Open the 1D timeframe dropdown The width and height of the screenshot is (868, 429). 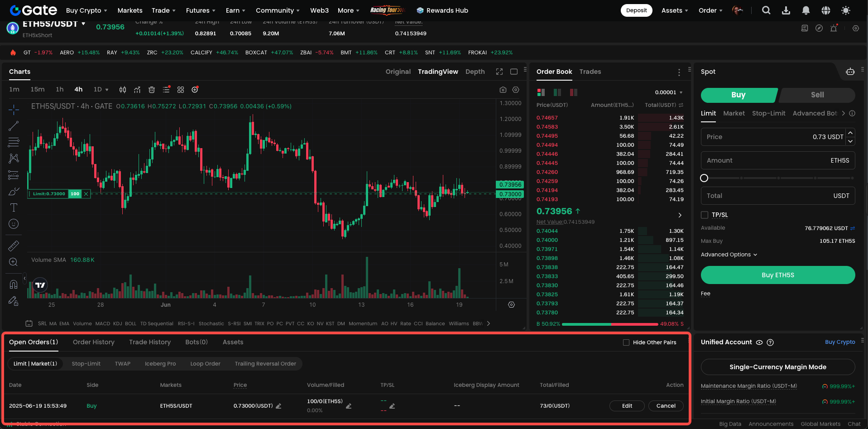click(x=101, y=90)
